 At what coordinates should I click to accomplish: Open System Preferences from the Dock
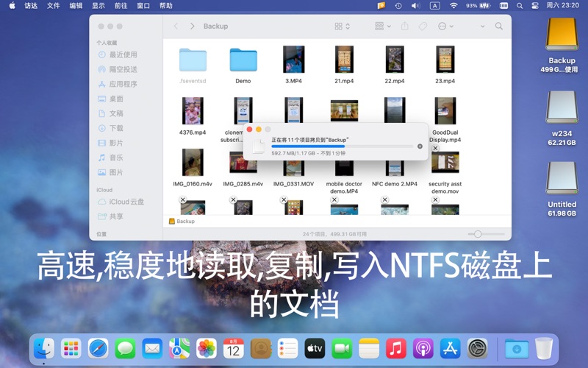coord(477,348)
